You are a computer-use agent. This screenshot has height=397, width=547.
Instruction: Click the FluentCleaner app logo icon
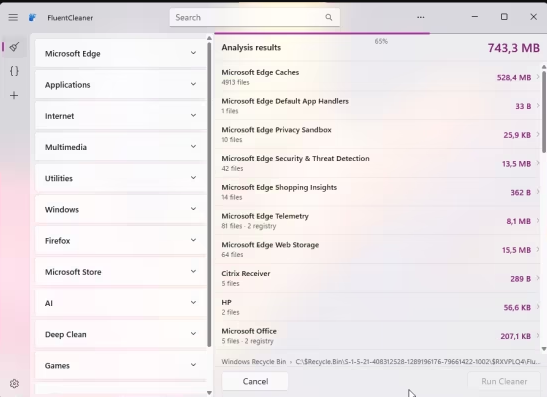32,17
